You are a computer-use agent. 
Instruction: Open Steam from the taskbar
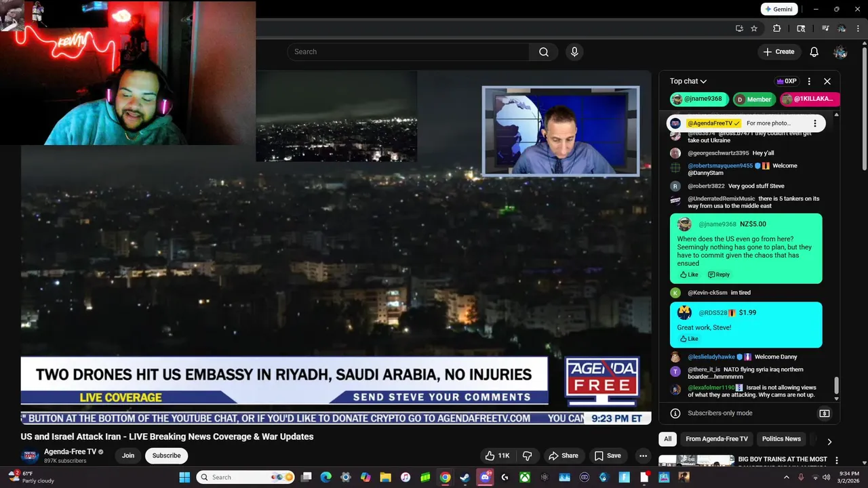tap(465, 477)
